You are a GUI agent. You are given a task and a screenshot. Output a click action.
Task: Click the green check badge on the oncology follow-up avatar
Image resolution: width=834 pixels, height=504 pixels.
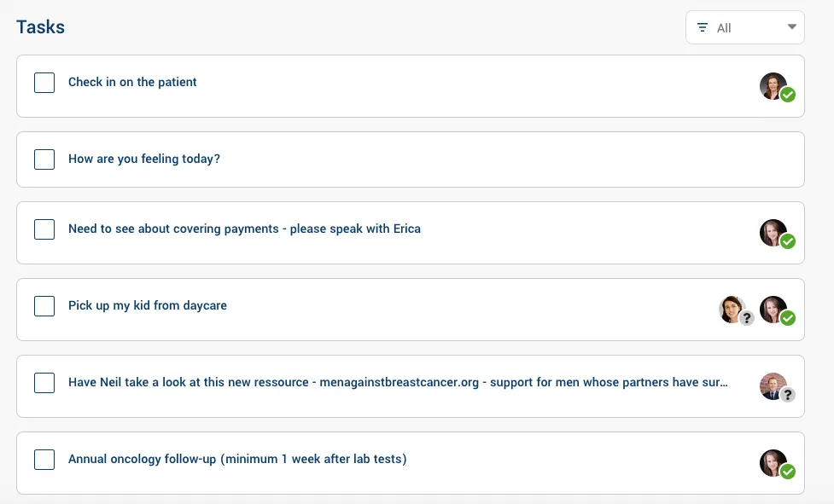coord(788,472)
